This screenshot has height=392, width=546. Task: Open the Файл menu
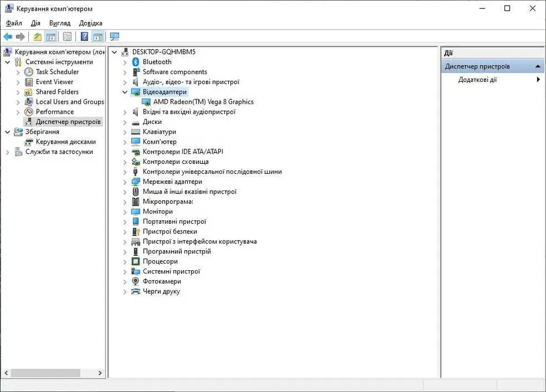tap(14, 23)
